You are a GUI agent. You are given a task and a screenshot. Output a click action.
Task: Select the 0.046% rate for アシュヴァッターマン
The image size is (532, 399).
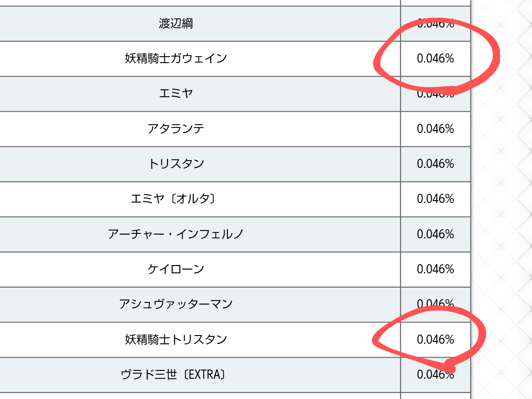tap(435, 304)
